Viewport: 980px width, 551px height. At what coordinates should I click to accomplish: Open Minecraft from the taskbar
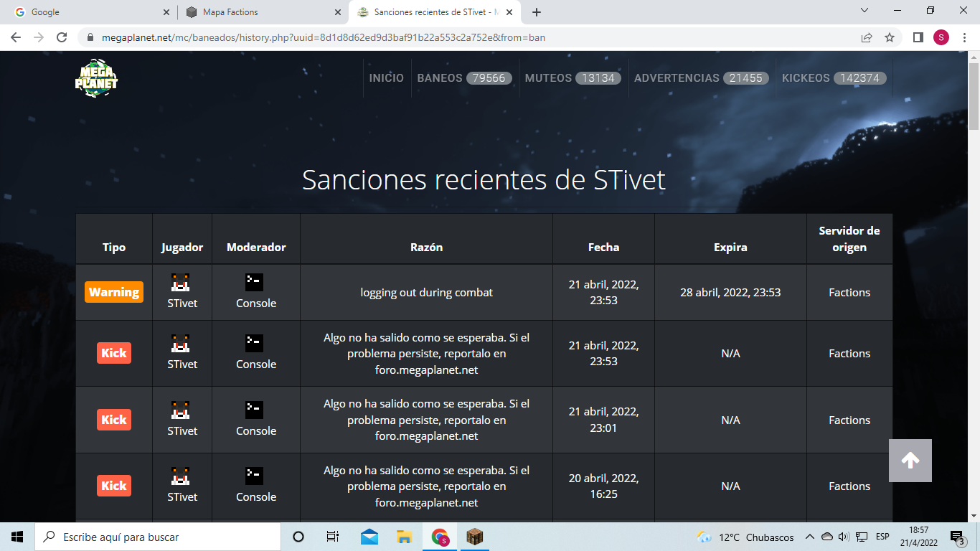click(474, 537)
